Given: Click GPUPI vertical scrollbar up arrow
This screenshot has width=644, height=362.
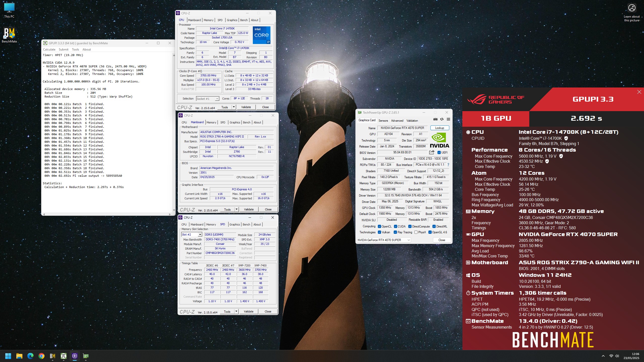Looking at the screenshot, I should (x=174, y=55).
